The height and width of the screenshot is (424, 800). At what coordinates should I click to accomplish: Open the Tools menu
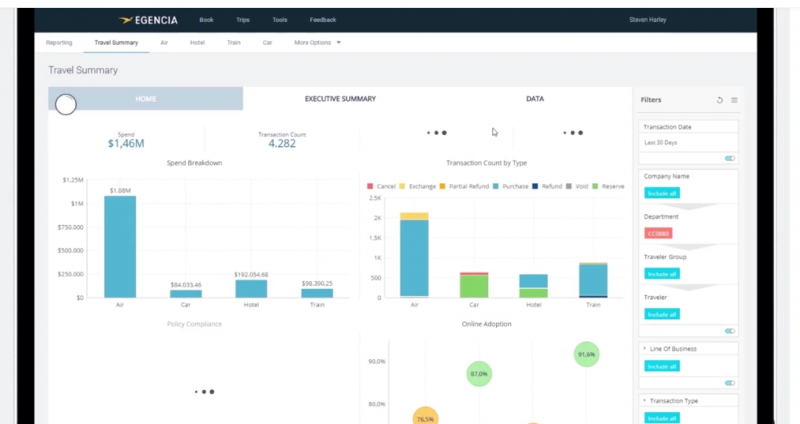point(280,20)
